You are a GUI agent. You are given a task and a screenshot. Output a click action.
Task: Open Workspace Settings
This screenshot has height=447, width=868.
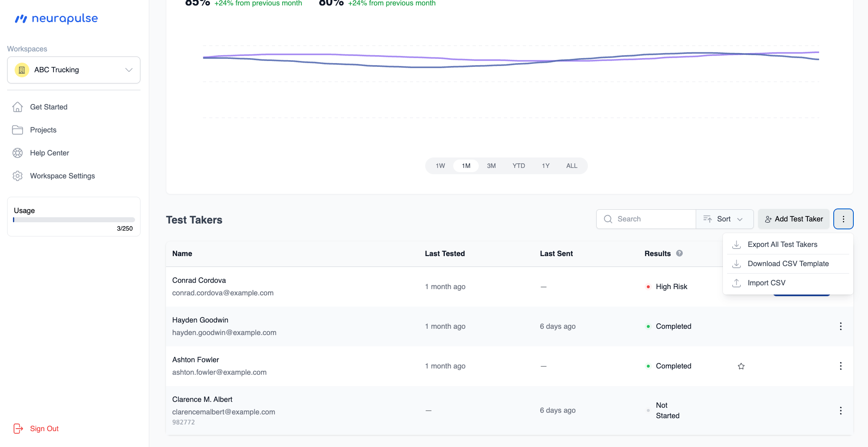(x=62, y=176)
